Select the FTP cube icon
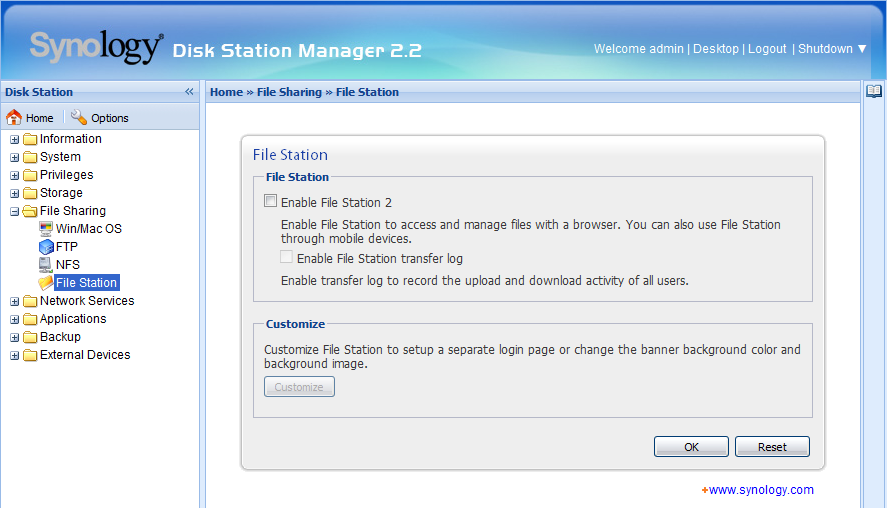 [x=46, y=247]
